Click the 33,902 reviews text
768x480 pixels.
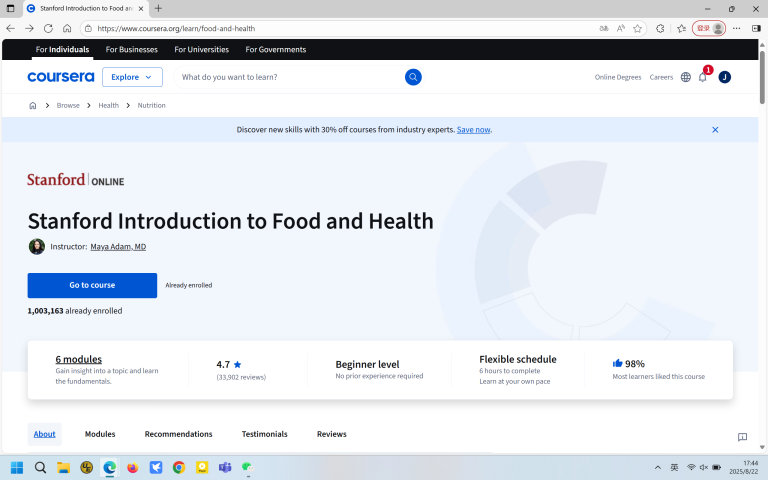pos(241,377)
